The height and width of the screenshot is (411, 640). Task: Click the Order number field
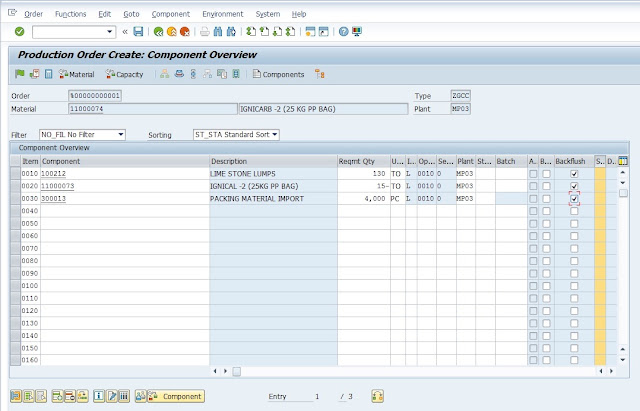click(95, 96)
